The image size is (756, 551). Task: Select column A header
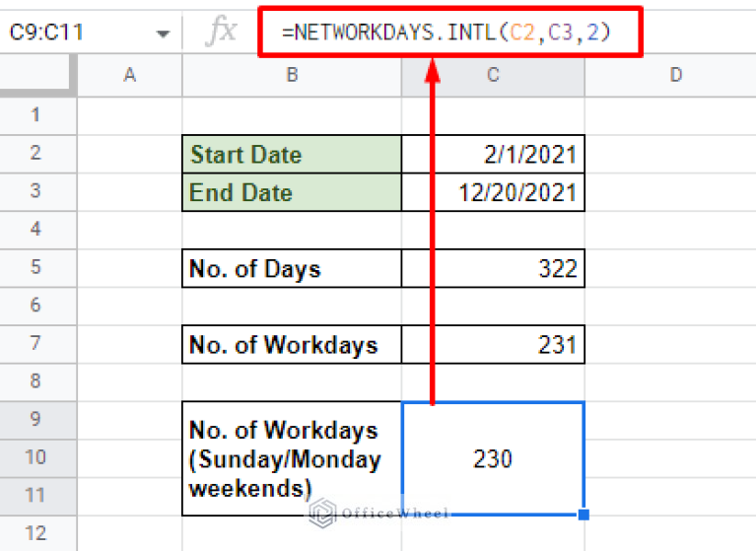click(x=129, y=75)
